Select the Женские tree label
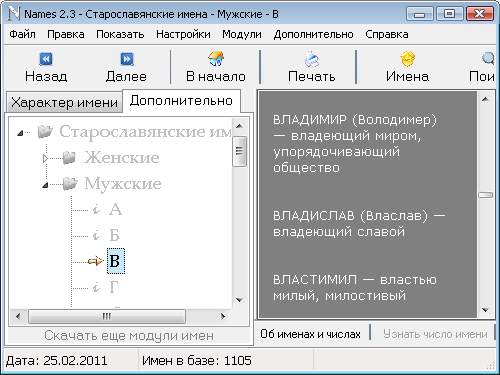This screenshot has width=500, height=375. (x=122, y=157)
